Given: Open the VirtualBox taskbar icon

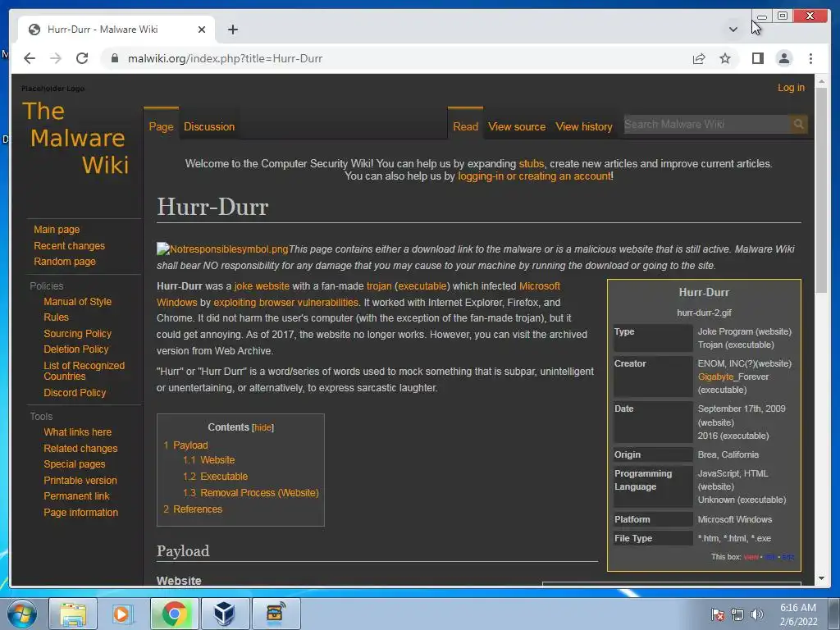Looking at the screenshot, I should tap(224, 614).
